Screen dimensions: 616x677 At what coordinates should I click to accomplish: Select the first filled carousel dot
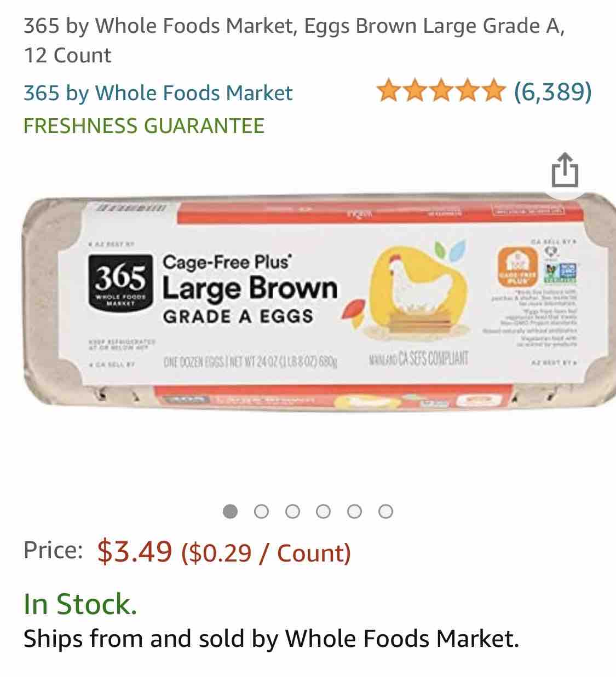[231, 512]
